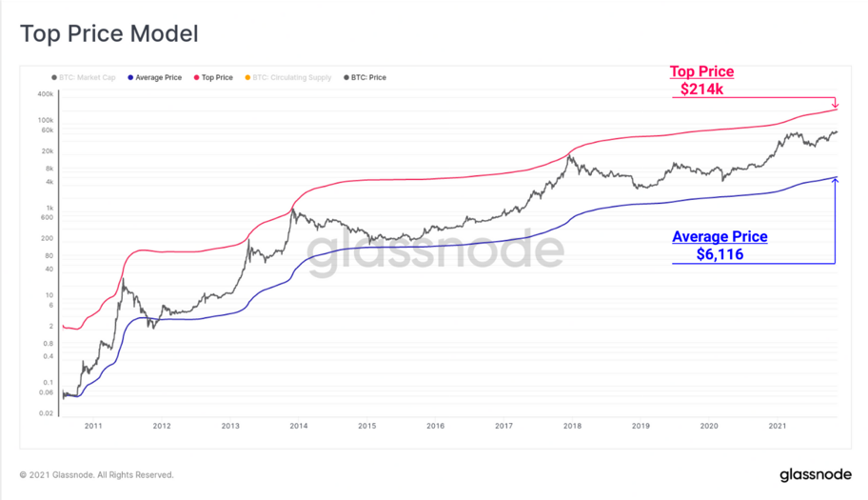Viewport: 868px width, 500px height.
Task: Click the Glassnode copyright notice text
Action: click(97, 475)
